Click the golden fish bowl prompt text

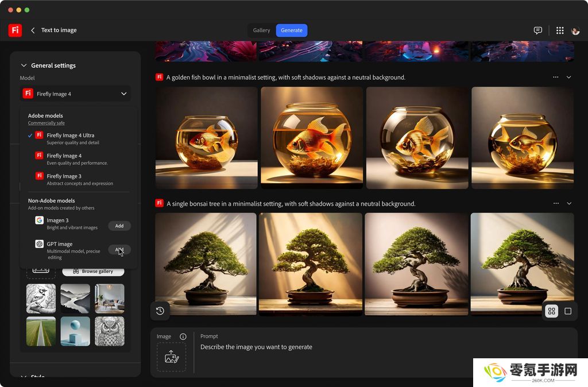[286, 78]
